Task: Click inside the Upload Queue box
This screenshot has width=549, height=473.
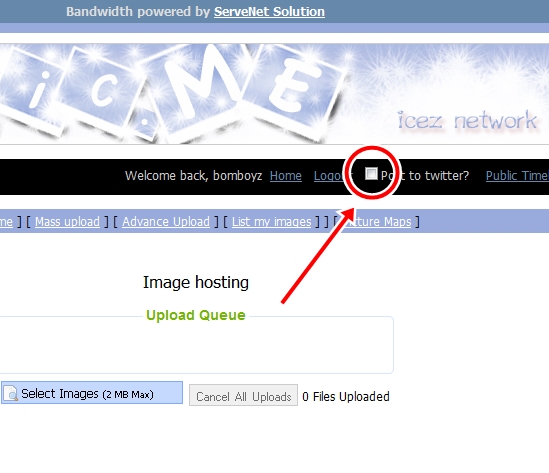Action: click(x=196, y=347)
